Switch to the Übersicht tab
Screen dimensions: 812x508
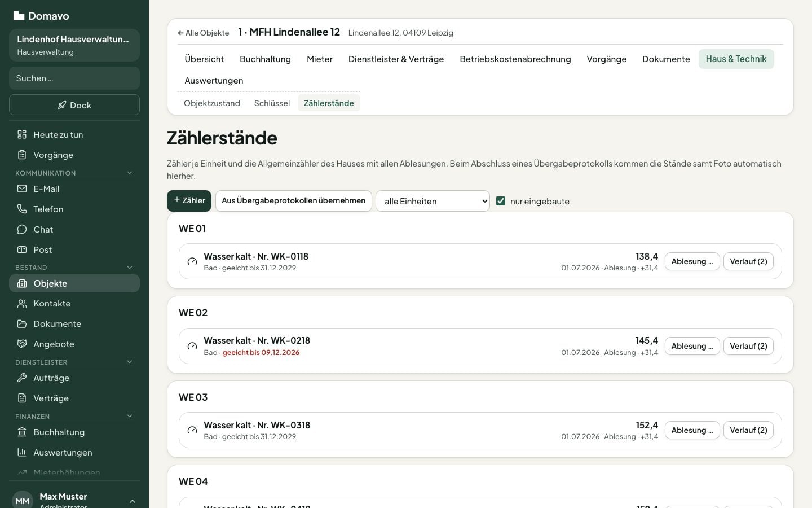tap(204, 59)
